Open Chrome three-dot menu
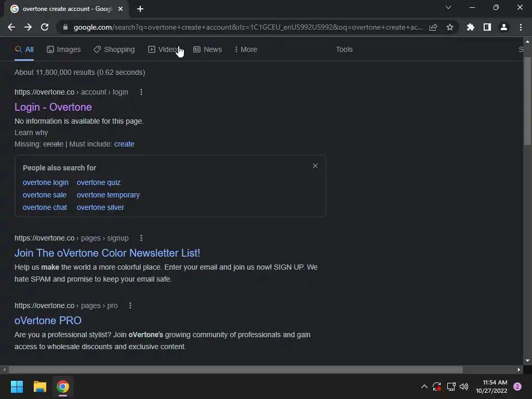 [x=521, y=27]
